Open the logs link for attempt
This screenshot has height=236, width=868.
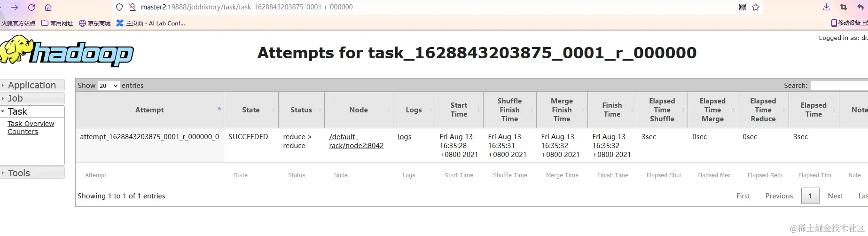coord(405,137)
